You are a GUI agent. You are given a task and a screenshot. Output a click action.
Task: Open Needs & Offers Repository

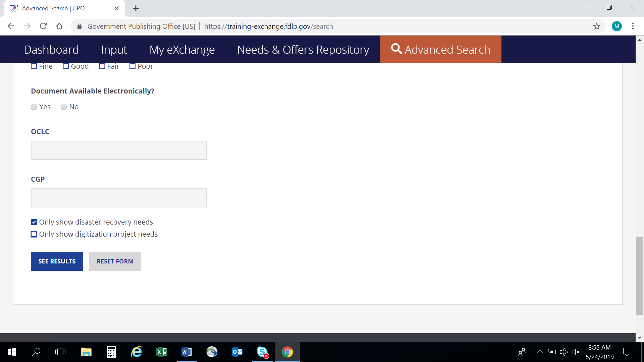tap(303, 50)
